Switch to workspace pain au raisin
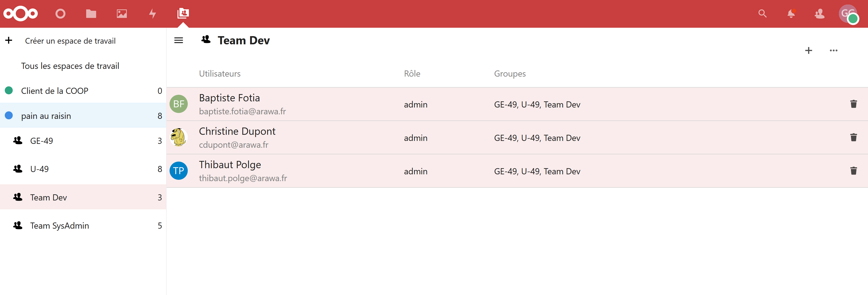The height and width of the screenshot is (295, 868). (x=46, y=115)
